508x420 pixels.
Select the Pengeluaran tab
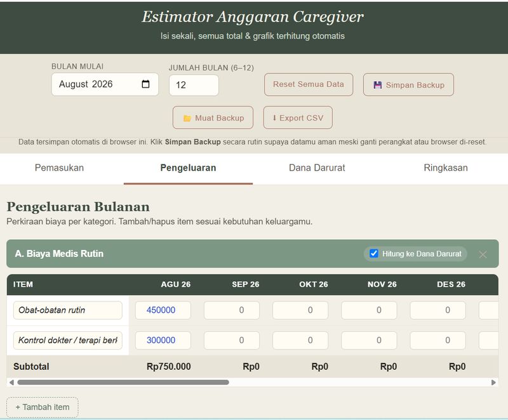(188, 167)
